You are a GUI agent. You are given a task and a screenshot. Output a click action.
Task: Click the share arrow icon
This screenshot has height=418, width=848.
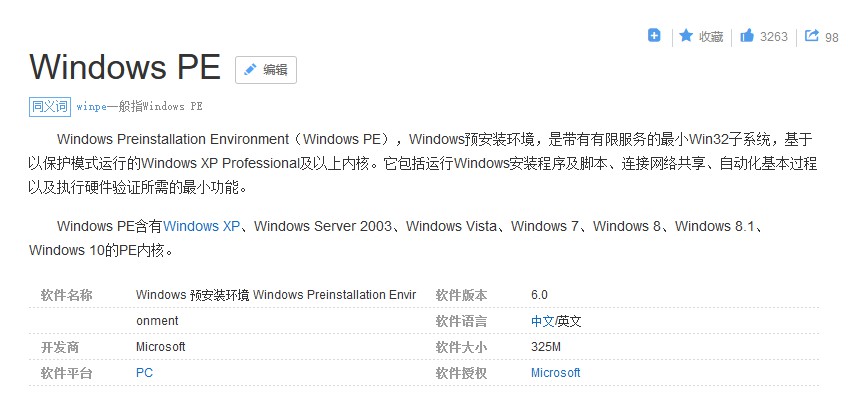(811, 36)
